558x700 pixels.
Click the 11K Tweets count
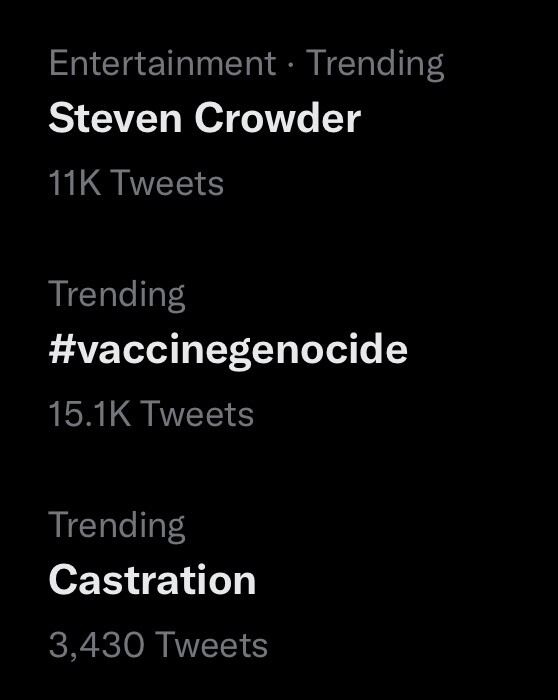136,183
